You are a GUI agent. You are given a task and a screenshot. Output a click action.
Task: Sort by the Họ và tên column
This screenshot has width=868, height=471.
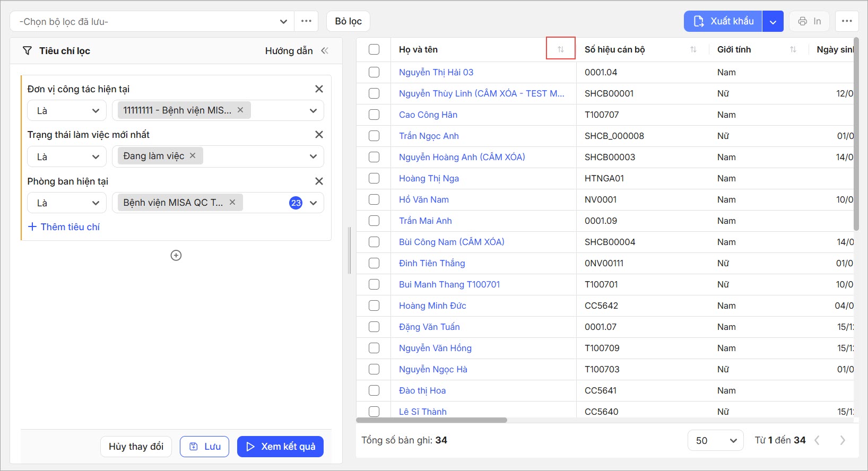(x=561, y=49)
